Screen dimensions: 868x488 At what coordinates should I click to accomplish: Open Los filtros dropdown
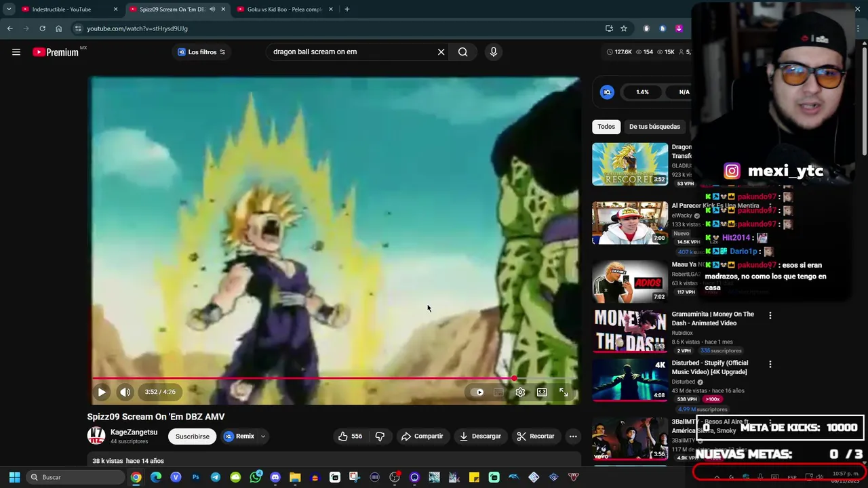pyautogui.click(x=201, y=52)
